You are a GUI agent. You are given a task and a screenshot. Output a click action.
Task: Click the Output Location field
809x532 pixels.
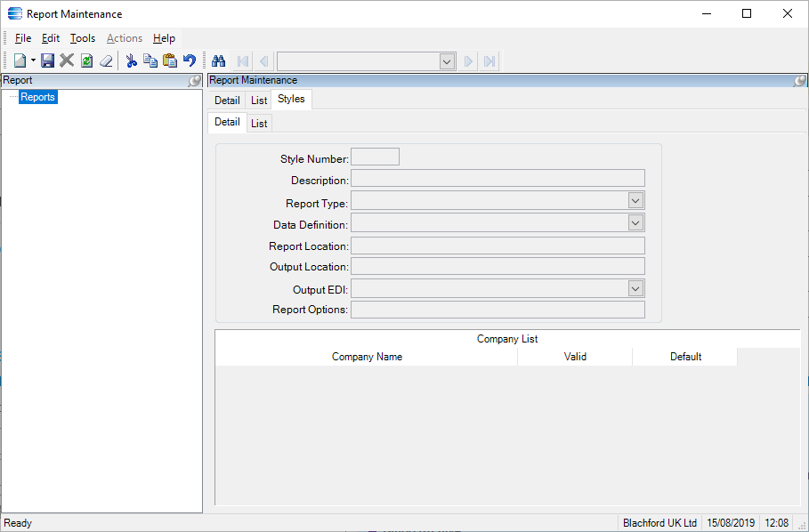coord(498,266)
